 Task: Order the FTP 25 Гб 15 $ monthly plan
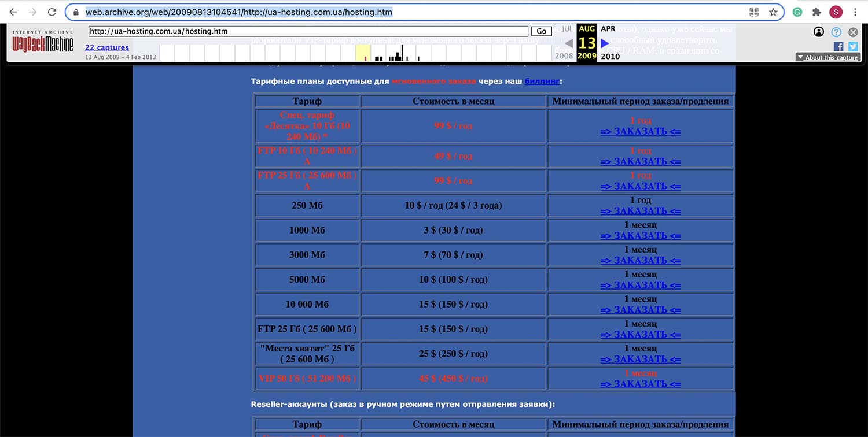click(641, 335)
